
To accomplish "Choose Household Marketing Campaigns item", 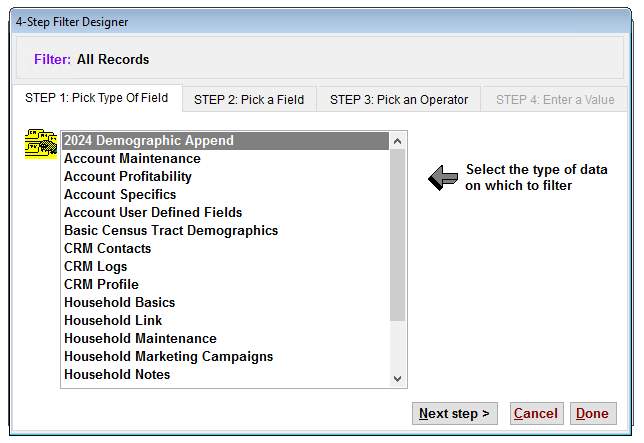I will (x=225, y=356).
